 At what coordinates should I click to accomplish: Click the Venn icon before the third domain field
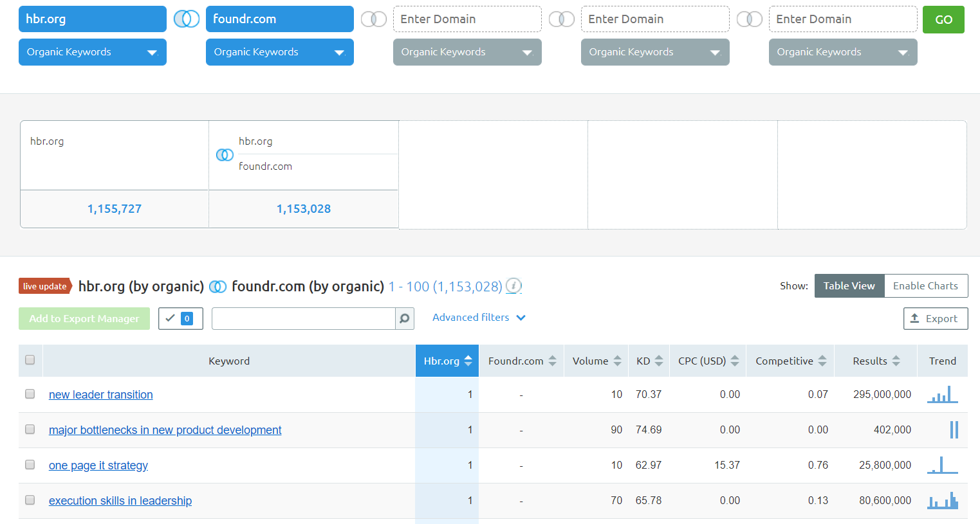373,19
